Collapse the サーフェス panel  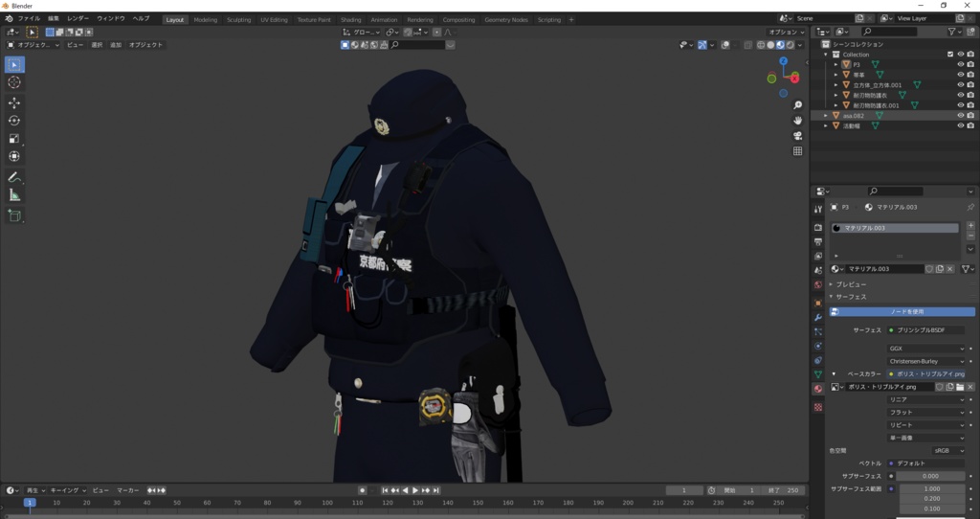point(851,297)
